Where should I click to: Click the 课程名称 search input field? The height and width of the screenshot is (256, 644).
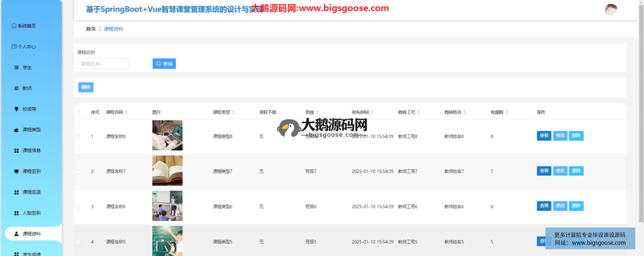(103, 64)
